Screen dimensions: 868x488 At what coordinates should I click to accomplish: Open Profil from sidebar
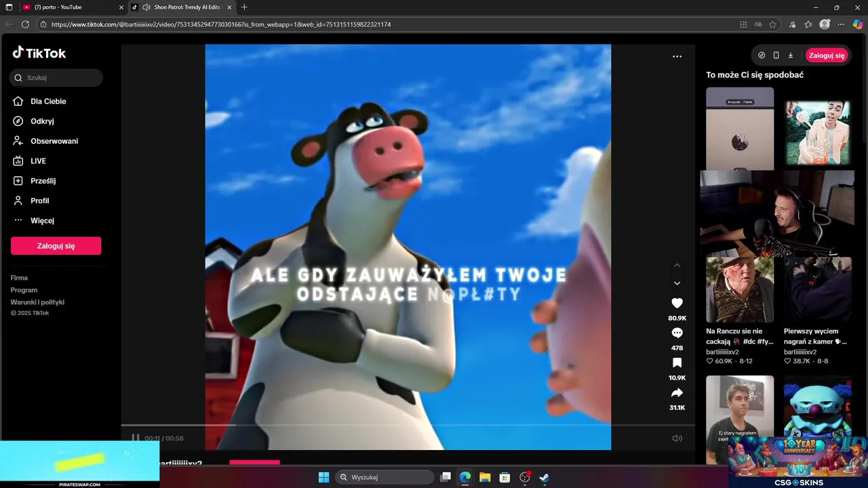click(x=31, y=201)
